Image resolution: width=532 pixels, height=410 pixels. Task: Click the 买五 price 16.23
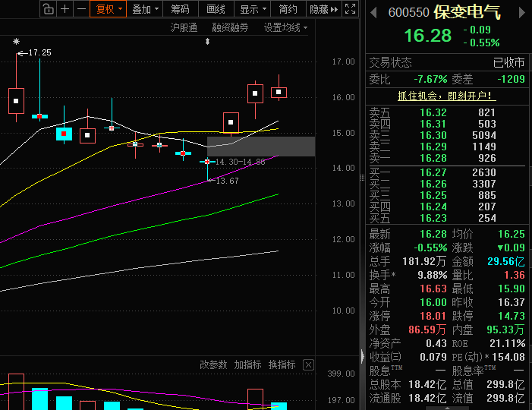pos(433,218)
